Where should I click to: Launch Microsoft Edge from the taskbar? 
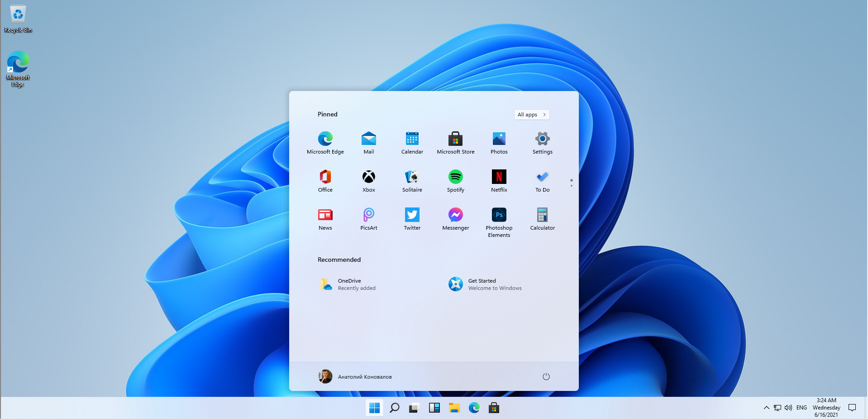(x=474, y=408)
